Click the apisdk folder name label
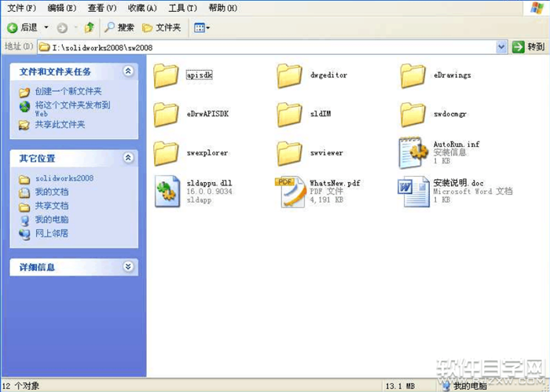This screenshot has height=392, width=550. tap(200, 75)
